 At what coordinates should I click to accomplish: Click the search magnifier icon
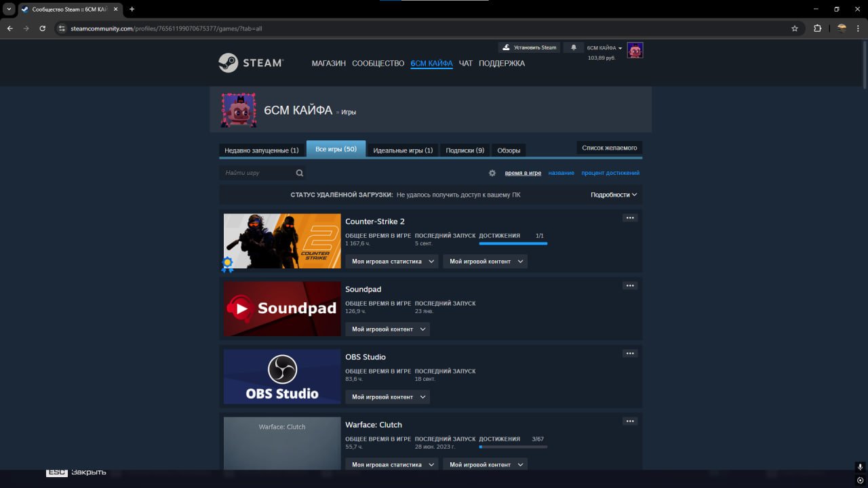tap(299, 173)
